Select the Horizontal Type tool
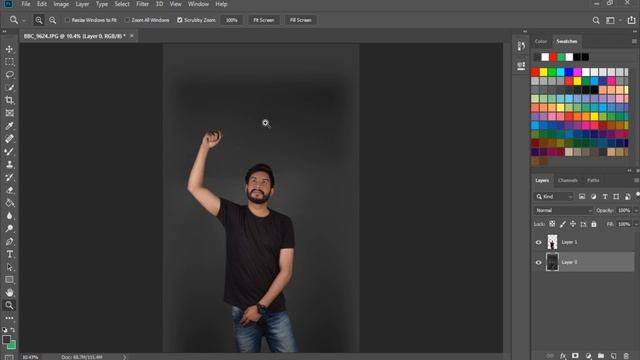Image resolution: width=640 pixels, height=360 pixels. coord(9,254)
